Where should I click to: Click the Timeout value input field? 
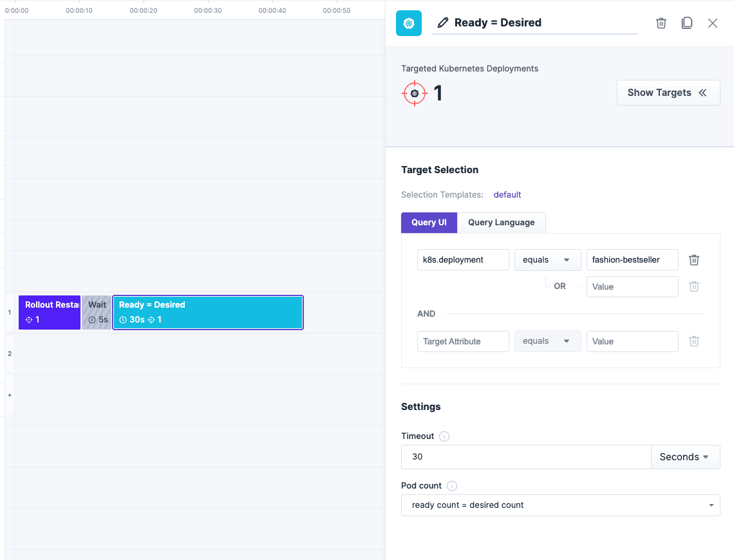pyautogui.click(x=525, y=456)
